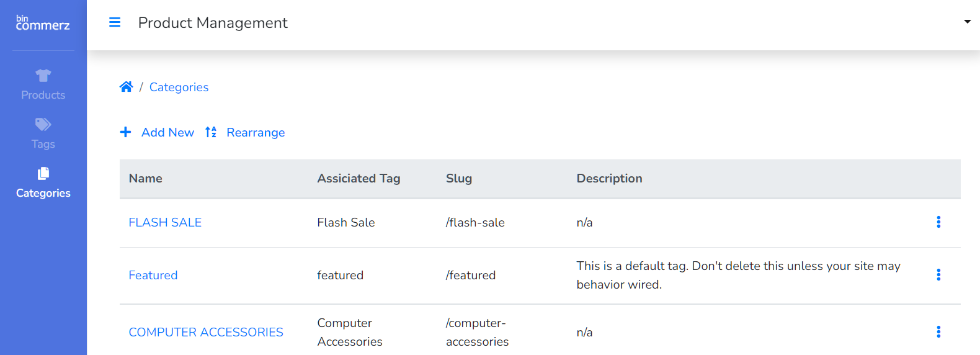Open the FLASH SALE row options menu
This screenshot has width=980, height=355.
click(x=938, y=222)
